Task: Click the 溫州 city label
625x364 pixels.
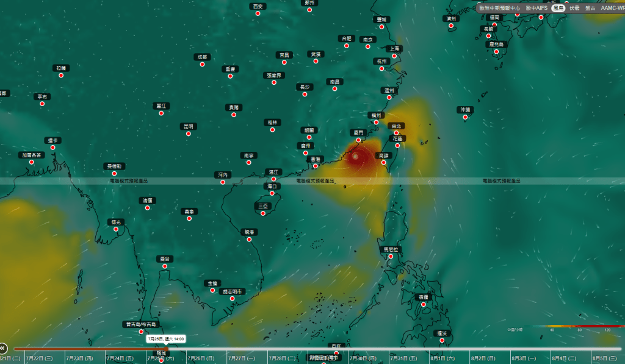Action: coord(389,90)
